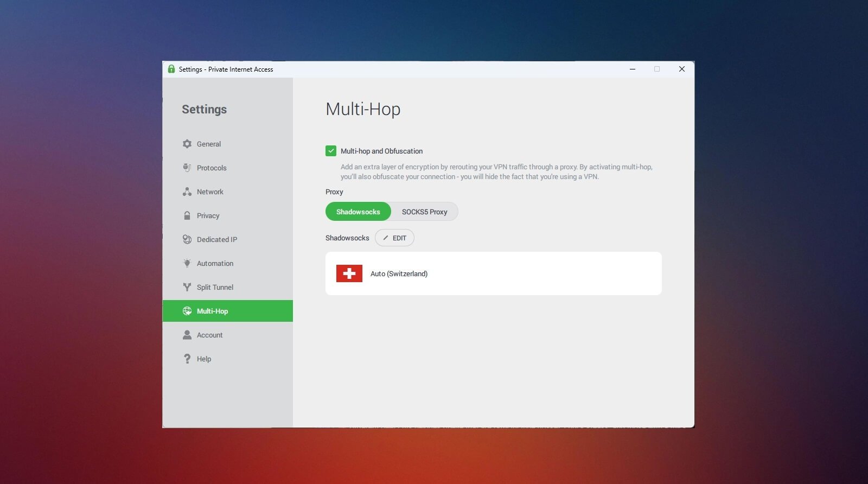Click the Dedicated IP globe icon

click(x=187, y=239)
